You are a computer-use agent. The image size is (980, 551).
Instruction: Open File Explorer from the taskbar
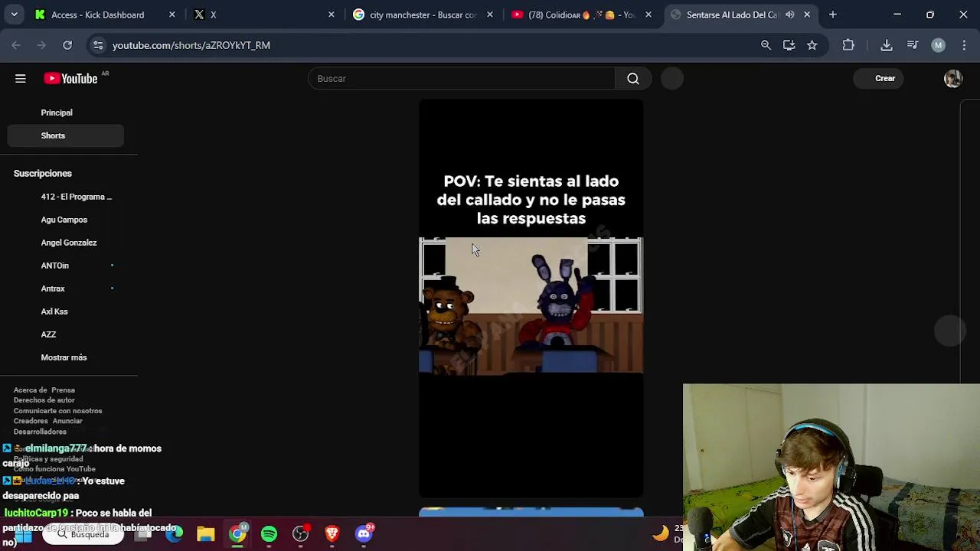[205, 534]
